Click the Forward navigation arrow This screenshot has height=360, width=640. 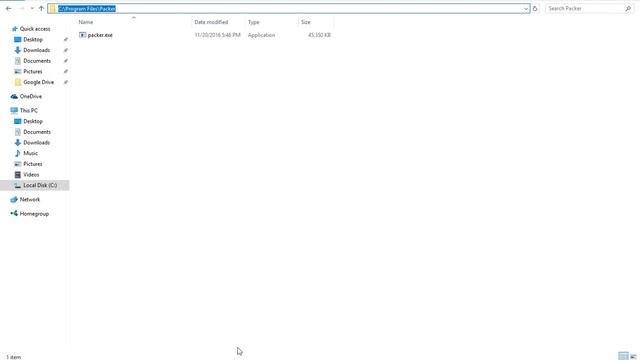22,8
